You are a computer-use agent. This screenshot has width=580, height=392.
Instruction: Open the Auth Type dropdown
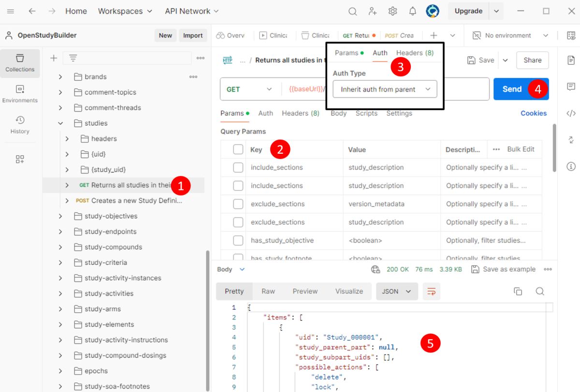(x=385, y=89)
